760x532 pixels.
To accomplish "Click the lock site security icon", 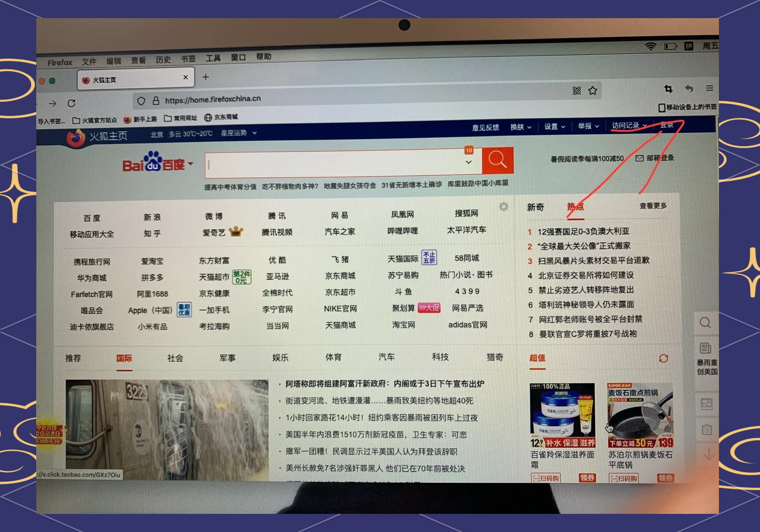I will pyautogui.click(x=156, y=100).
